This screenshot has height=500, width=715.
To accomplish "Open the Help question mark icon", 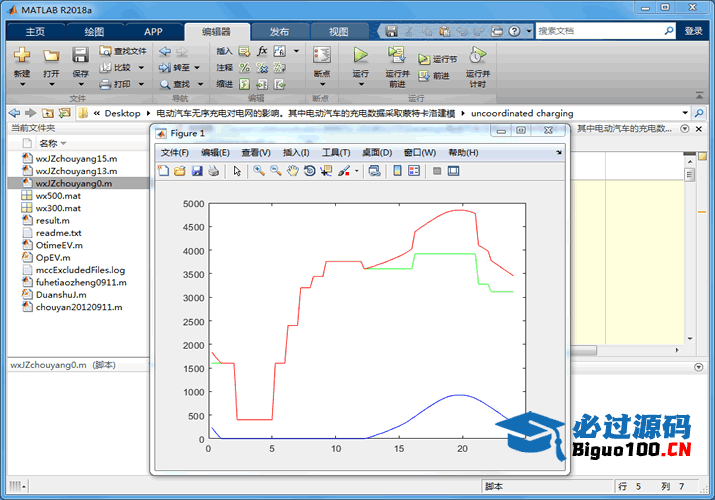I will click(x=514, y=31).
